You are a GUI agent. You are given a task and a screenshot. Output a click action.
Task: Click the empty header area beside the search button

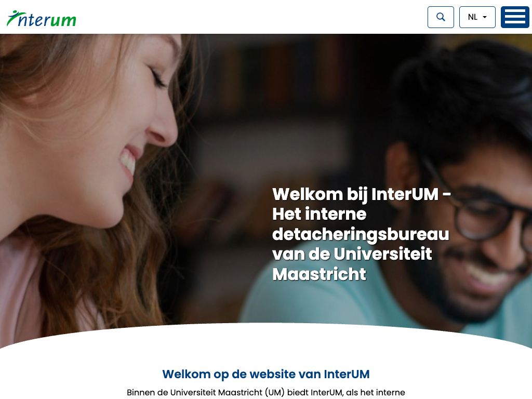click(251, 17)
